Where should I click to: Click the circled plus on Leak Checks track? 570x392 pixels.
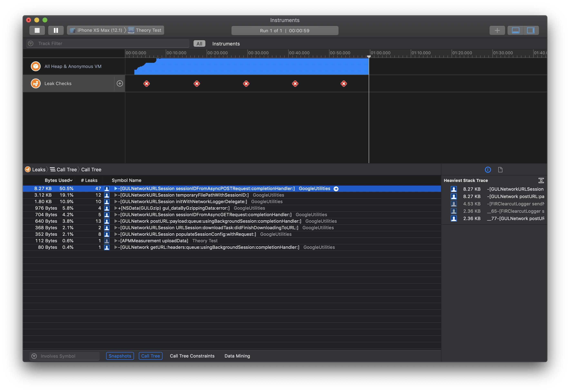pos(120,83)
